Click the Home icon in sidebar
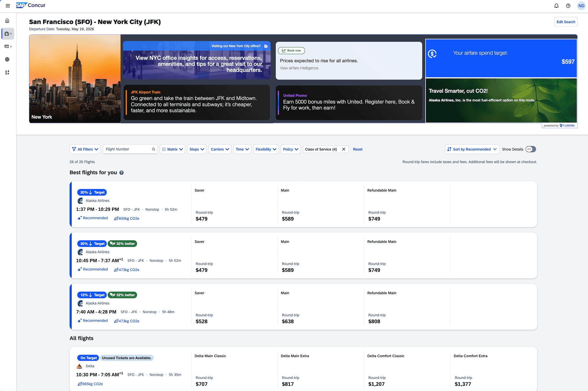Image resolution: width=588 pixels, height=391 pixels. point(7,21)
